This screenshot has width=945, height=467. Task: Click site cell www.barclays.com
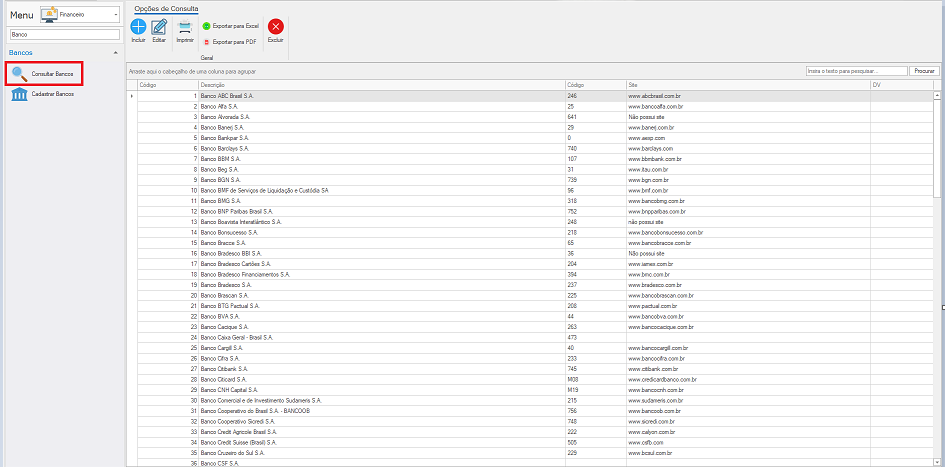tap(748, 148)
